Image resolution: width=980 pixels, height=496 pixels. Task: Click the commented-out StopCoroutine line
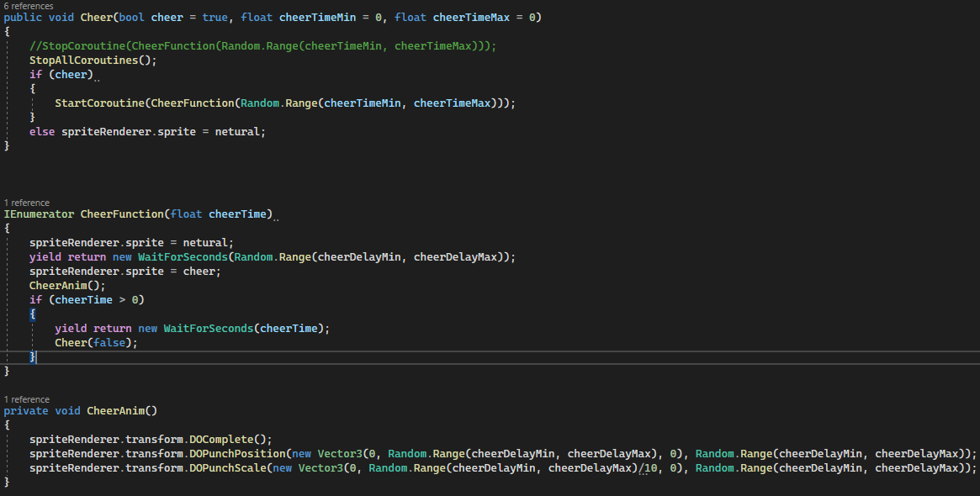tap(262, 45)
